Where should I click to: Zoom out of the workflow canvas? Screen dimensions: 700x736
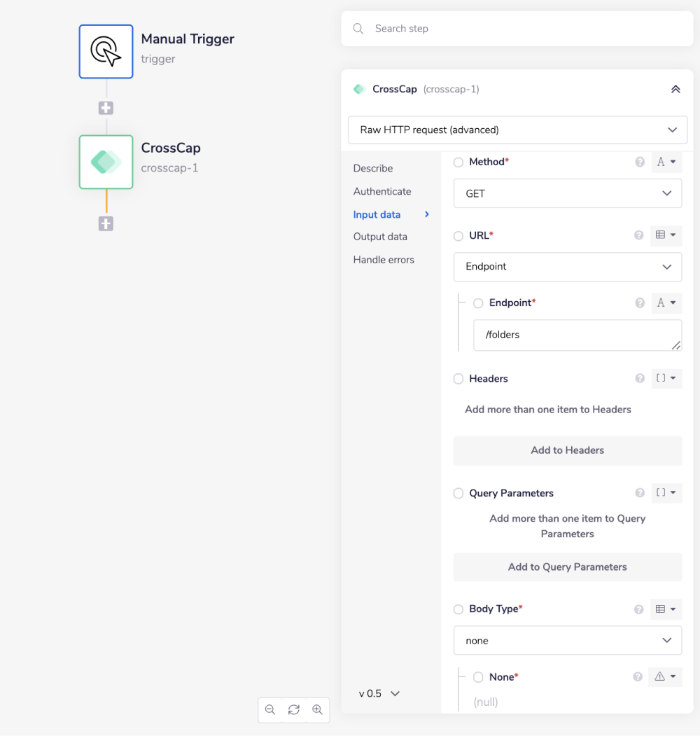[x=270, y=709]
